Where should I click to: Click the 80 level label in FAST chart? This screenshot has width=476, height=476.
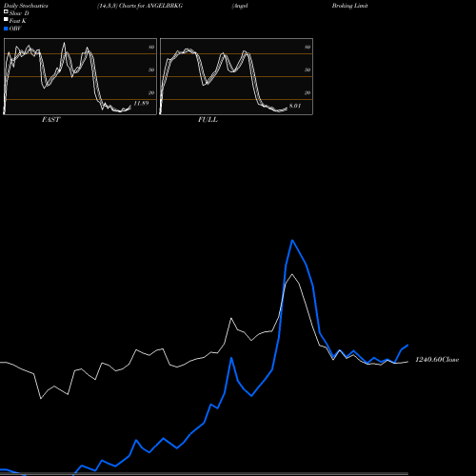tap(151, 47)
